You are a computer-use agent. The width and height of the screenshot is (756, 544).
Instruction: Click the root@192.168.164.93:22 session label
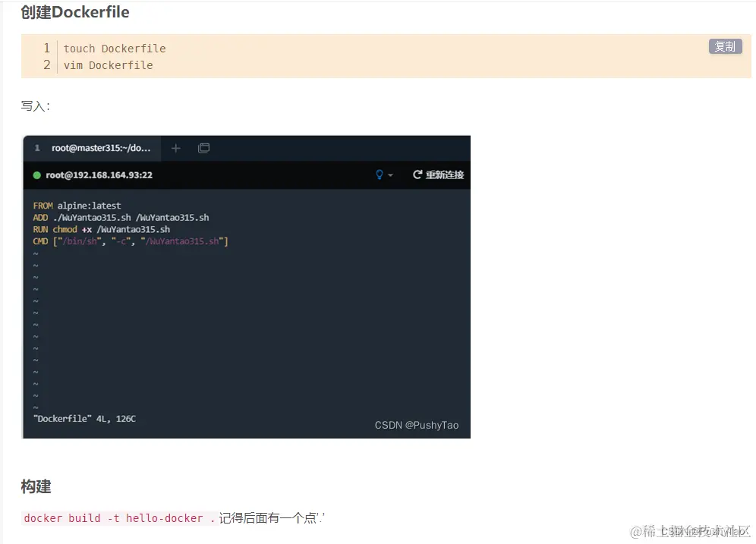[99, 175]
